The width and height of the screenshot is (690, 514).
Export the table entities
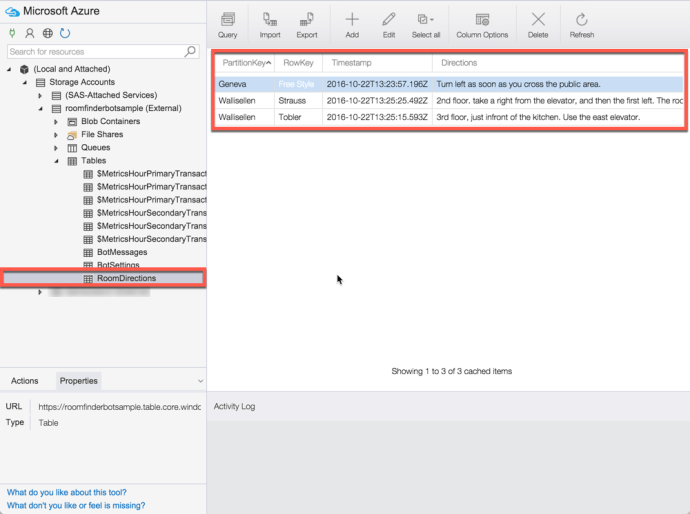[306, 25]
